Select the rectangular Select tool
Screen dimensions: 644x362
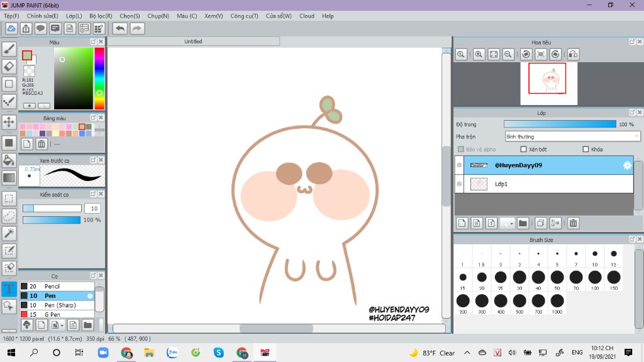point(9,199)
